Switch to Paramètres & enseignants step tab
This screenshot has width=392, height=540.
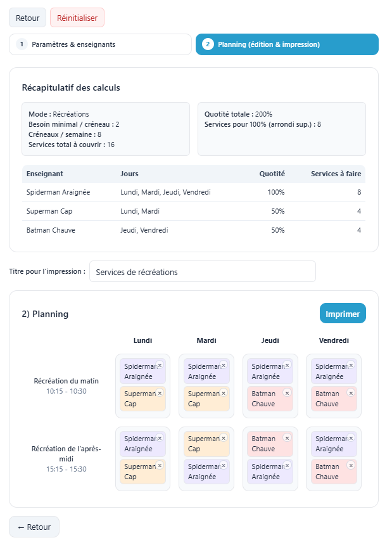pos(100,45)
